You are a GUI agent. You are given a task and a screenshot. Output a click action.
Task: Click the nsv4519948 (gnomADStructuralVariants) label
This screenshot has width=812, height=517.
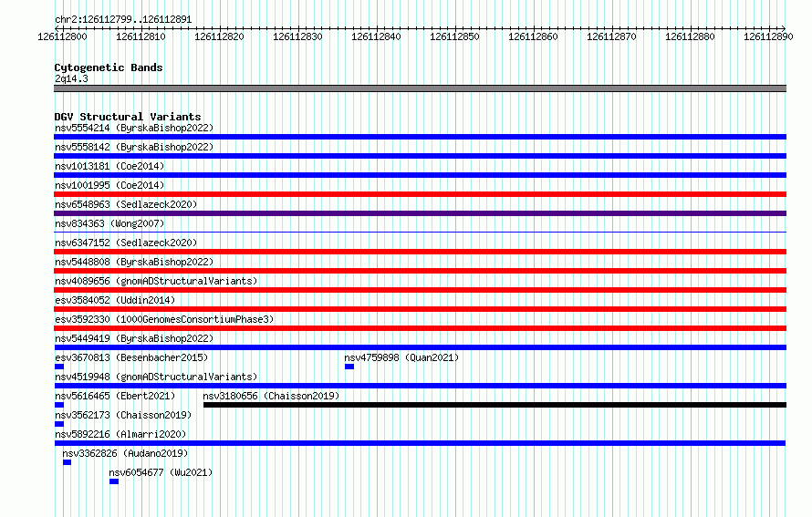coord(156,377)
